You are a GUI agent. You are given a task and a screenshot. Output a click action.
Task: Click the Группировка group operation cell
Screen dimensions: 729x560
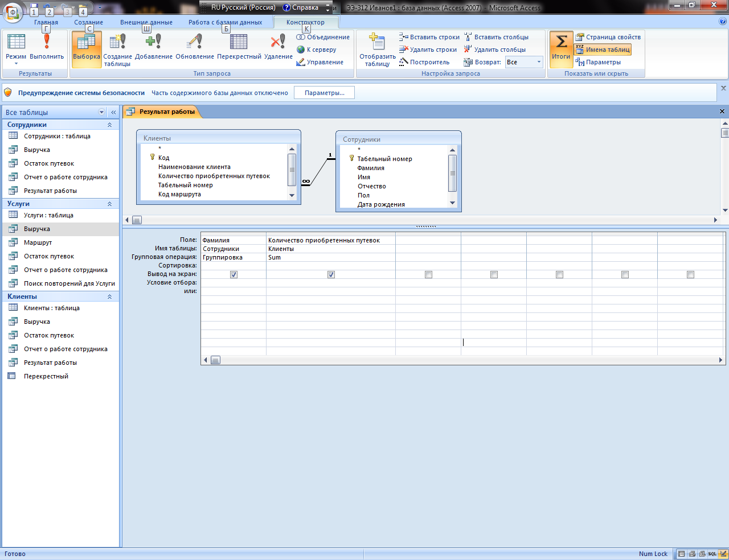point(234,257)
